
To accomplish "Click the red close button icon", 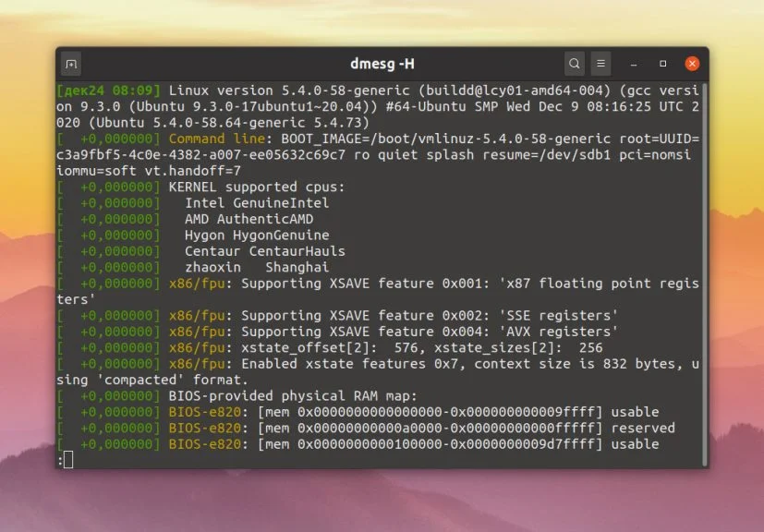I will pyautogui.click(x=692, y=63).
